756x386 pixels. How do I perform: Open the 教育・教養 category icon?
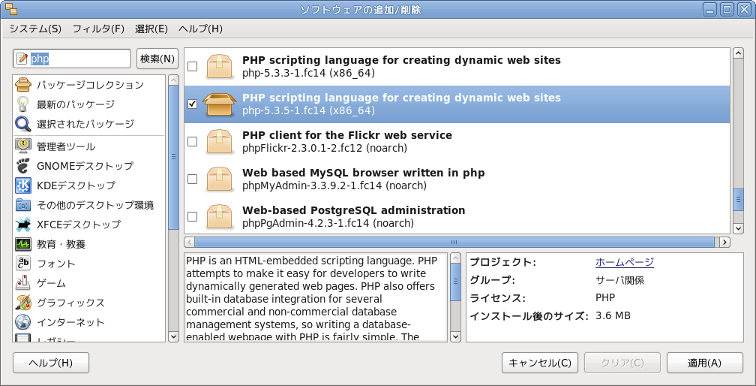pos(23,244)
